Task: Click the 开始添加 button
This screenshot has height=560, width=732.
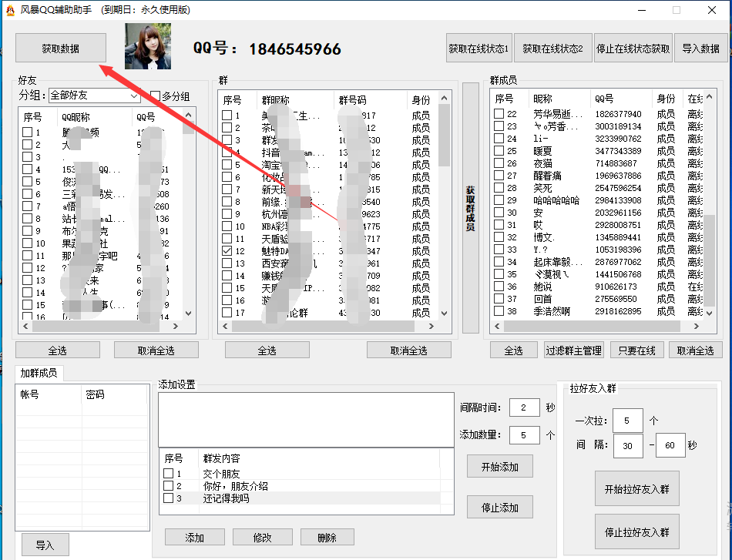Action: [x=500, y=466]
